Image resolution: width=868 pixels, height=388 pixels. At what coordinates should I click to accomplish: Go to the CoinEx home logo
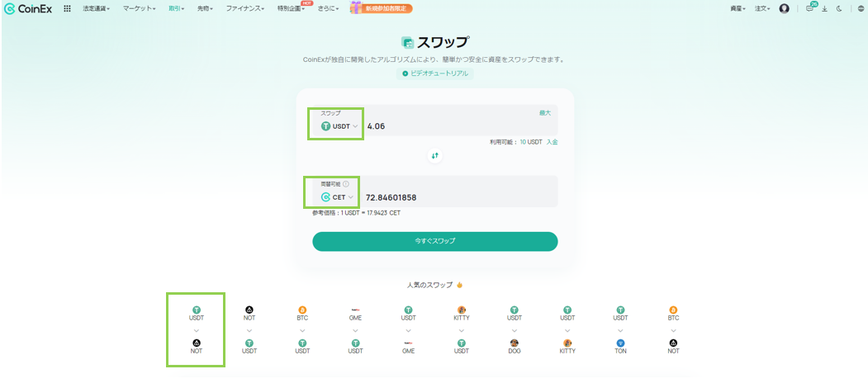point(28,9)
